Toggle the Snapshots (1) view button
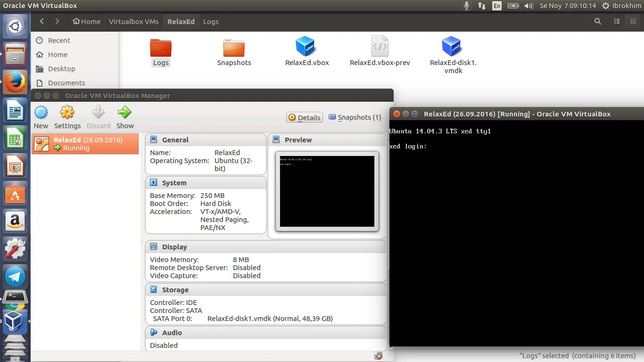 (355, 117)
